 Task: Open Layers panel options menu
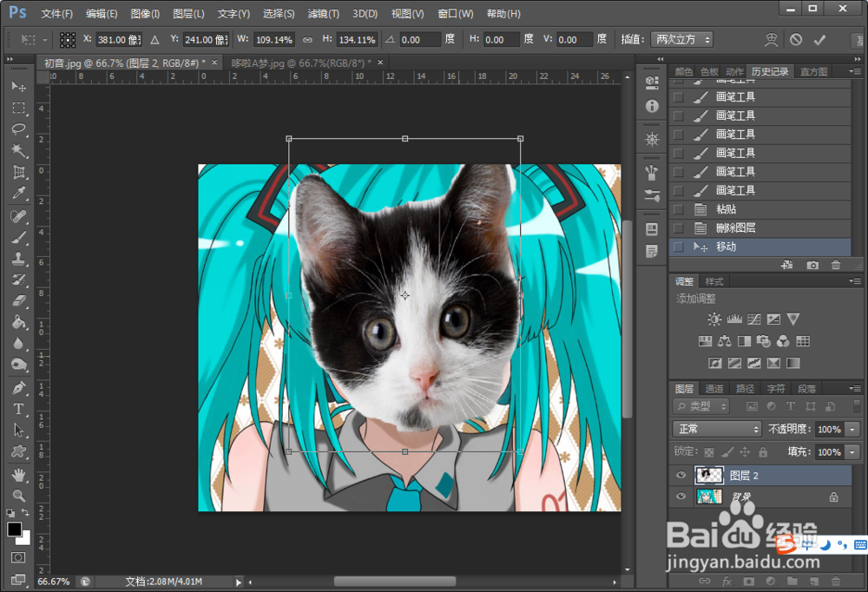[855, 388]
